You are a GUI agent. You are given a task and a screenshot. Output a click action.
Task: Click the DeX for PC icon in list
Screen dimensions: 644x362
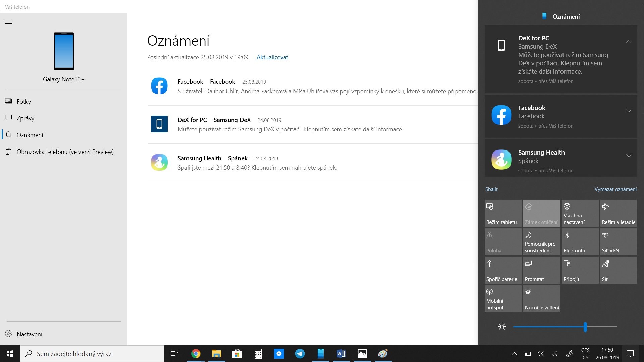point(159,124)
